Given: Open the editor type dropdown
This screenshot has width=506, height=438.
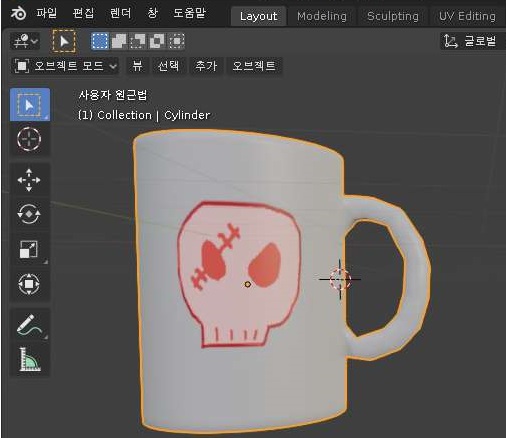Looking at the screenshot, I should [x=25, y=41].
